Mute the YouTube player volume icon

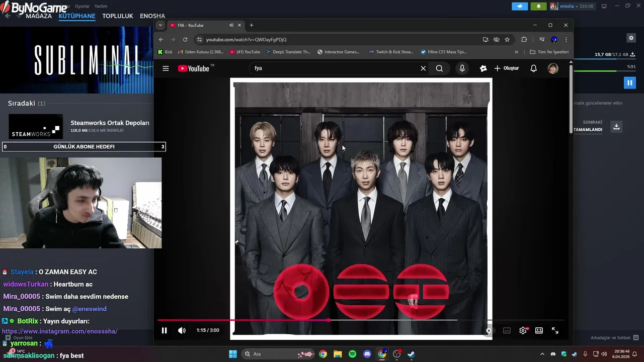click(182, 330)
